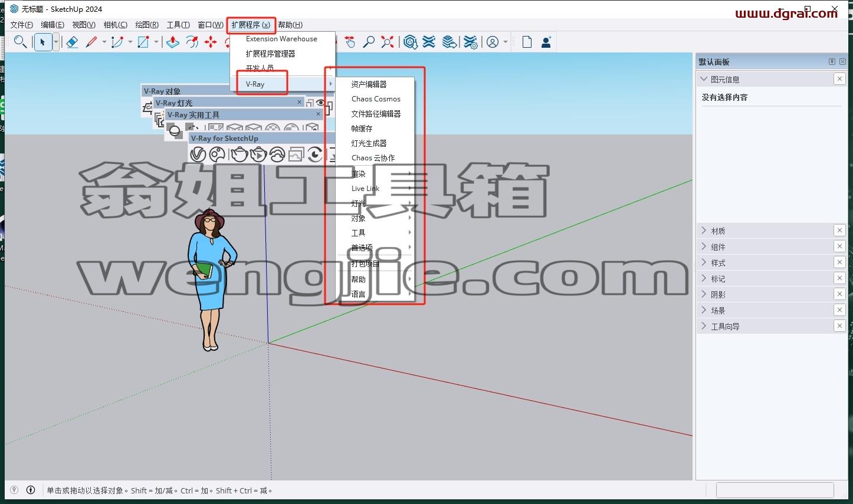Open the 帮助(H) menu
The height and width of the screenshot is (504, 853).
coord(290,25)
